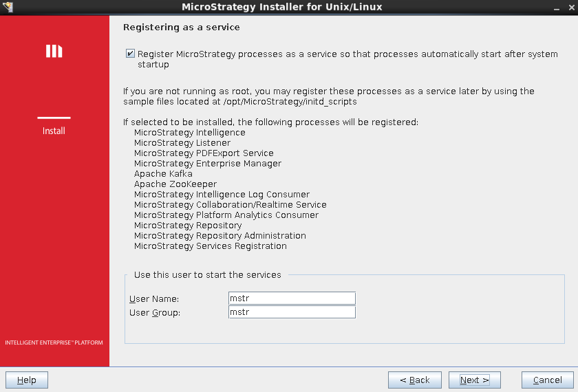Click the Intelligent Enterprise Platform text
The width and height of the screenshot is (578, 392).
(x=54, y=342)
